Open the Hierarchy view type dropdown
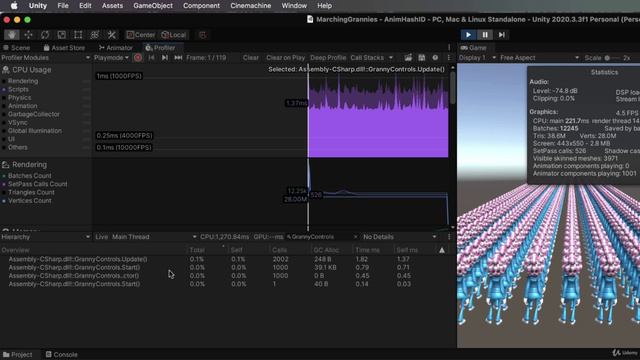This screenshot has width=640, height=360. point(46,237)
